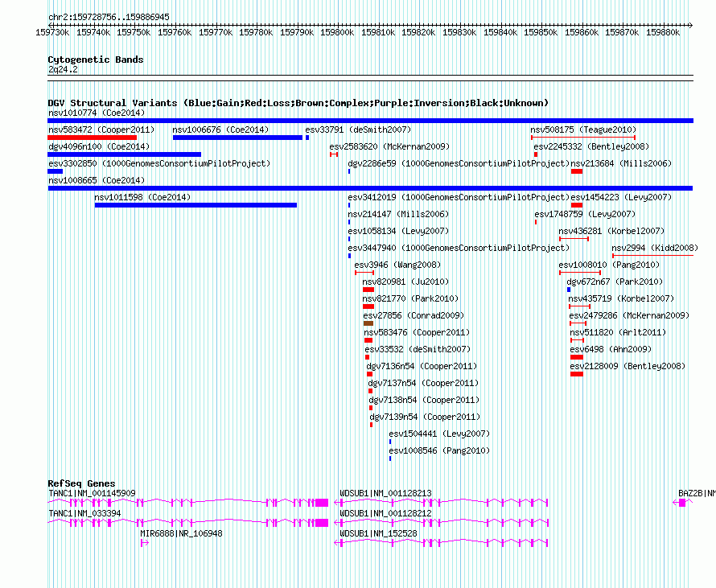Click dgv7139n54 (Cooper2011) label

pyautogui.click(x=425, y=417)
